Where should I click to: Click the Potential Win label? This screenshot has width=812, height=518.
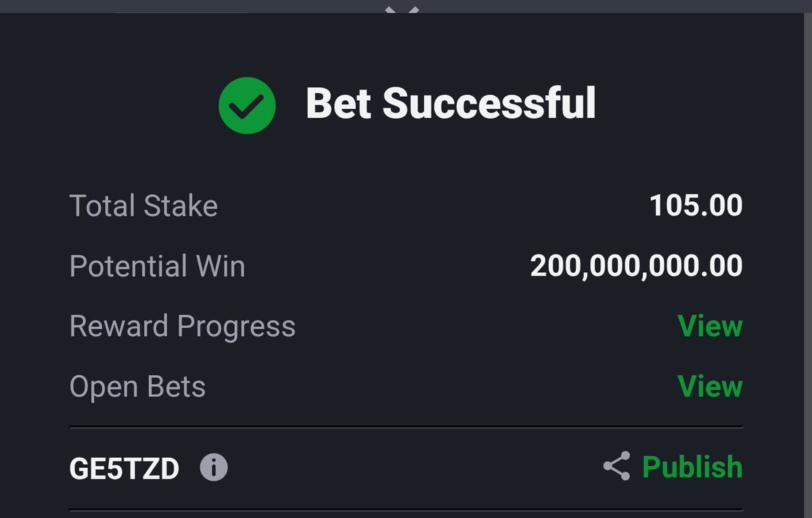[157, 266]
